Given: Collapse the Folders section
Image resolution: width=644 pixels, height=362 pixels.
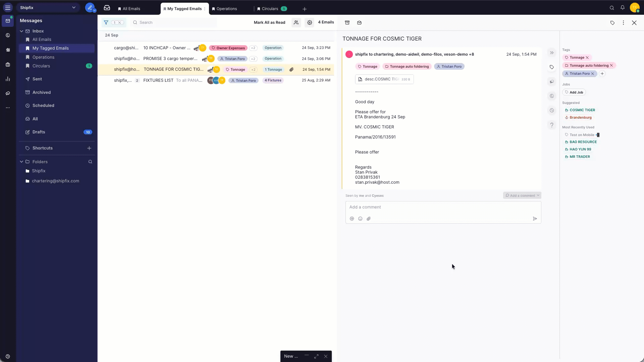Looking at the screenshot, I should [x=21, y=162].
